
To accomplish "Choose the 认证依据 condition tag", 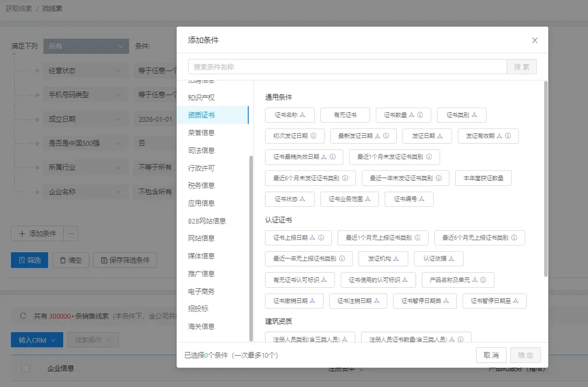I will 439,259.
